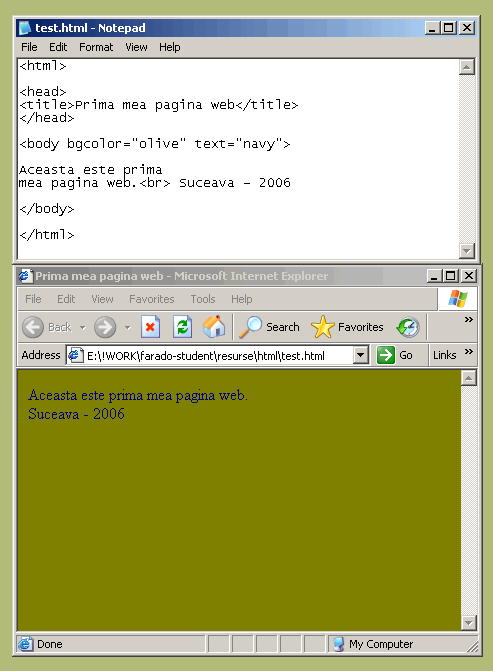The width and height of the screenshot is (493, 671).
Task: Open the History clock icon
Action: [x=408, y=327]
